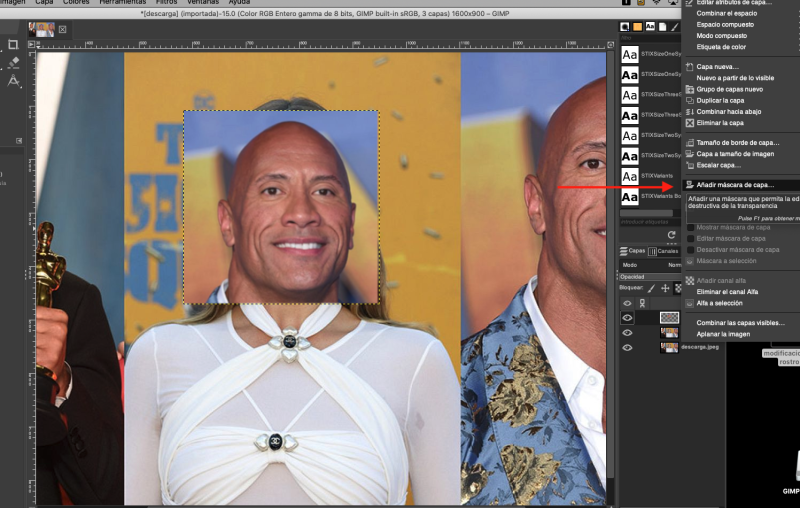Screen dimensions: 800x508
Task: Hide the top selected layer using eye
Action: coord(628,317)
